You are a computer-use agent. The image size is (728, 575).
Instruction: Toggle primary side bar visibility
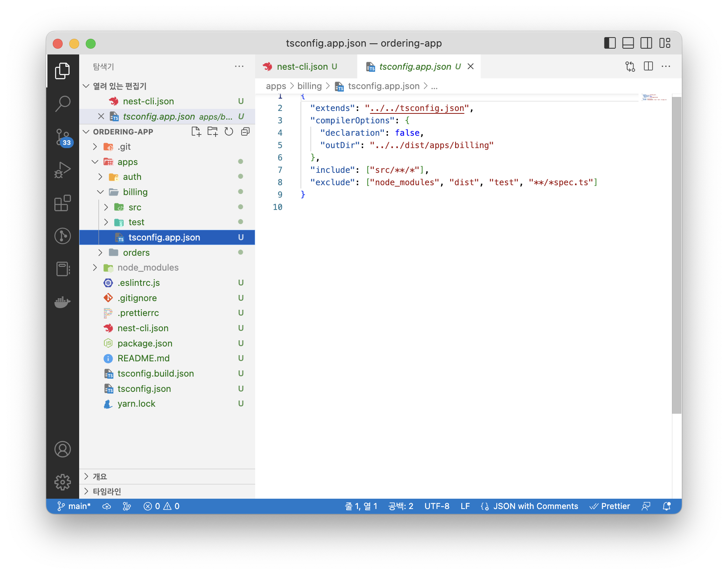[610, 43]
